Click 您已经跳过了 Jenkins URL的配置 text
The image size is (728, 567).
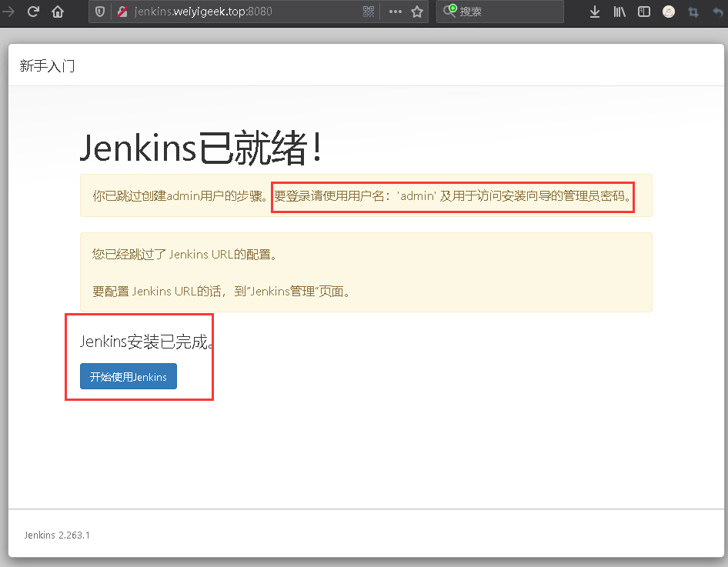pyautogui.click(x=185, y=255)
